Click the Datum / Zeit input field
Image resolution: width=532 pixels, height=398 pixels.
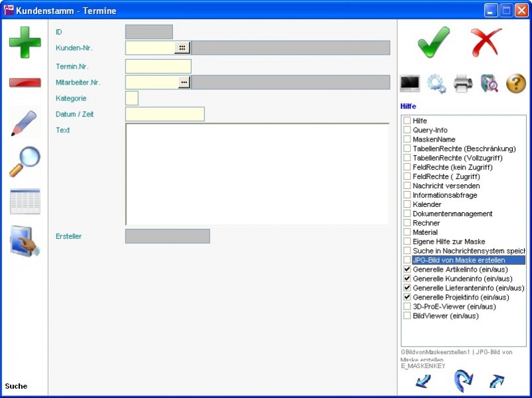click(164, 114)
